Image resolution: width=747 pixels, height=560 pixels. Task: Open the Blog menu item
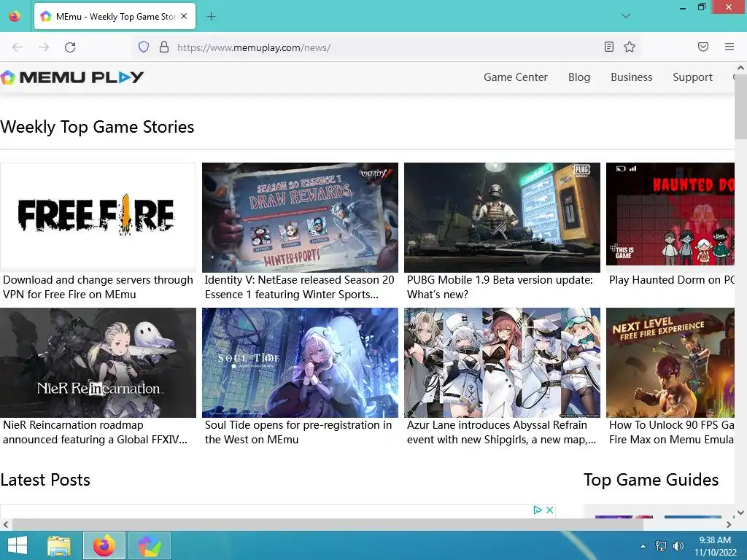coord(578,77)
